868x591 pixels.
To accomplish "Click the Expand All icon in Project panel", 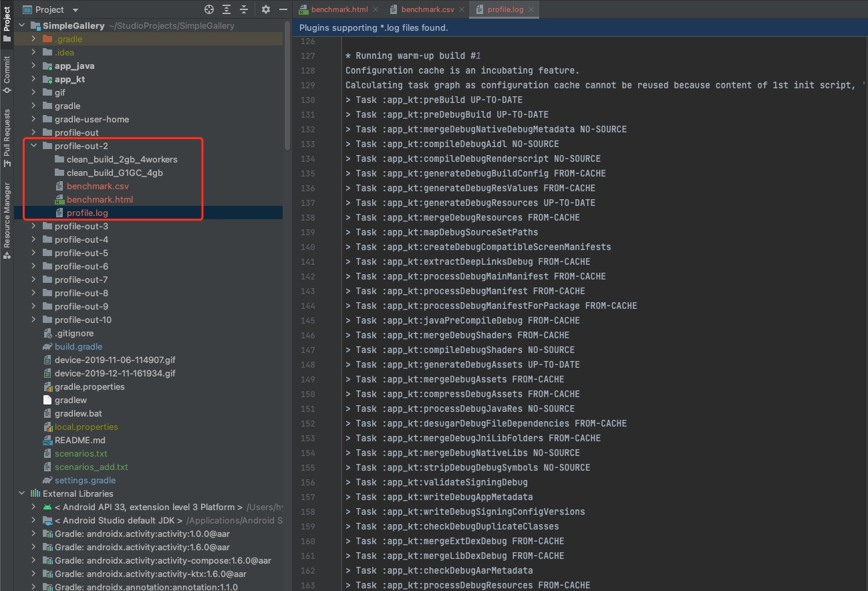I will [x=227, y=9].
